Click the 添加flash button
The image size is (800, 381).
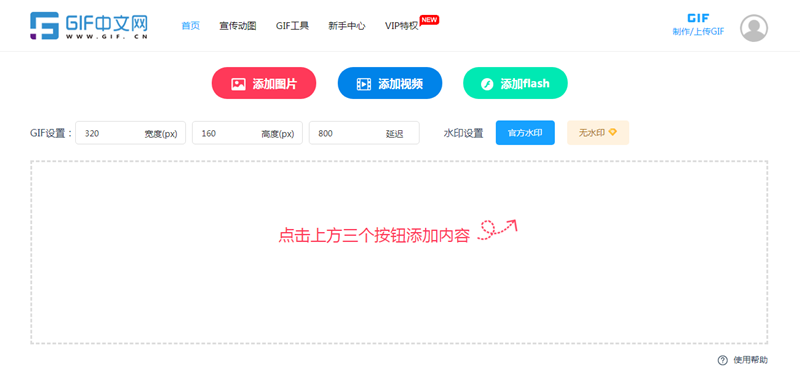pyautogui.click(x=515, y=83)
